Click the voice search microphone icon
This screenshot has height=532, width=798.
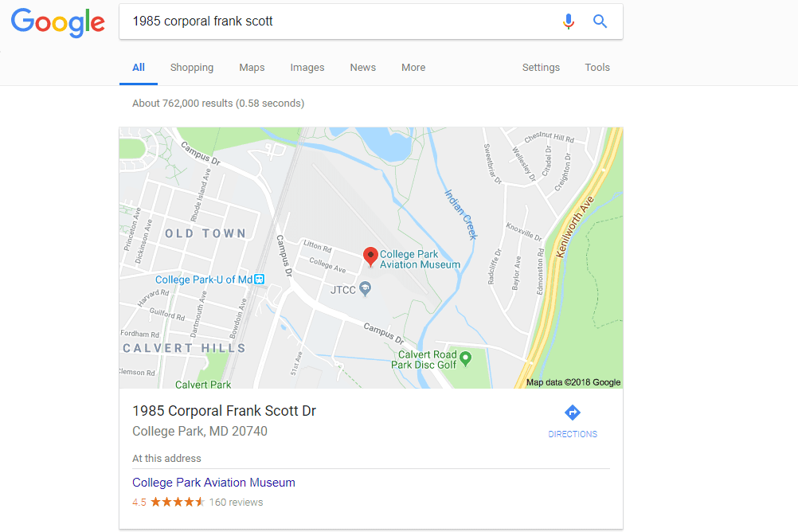pyautogui.click(x=569, y=22)
